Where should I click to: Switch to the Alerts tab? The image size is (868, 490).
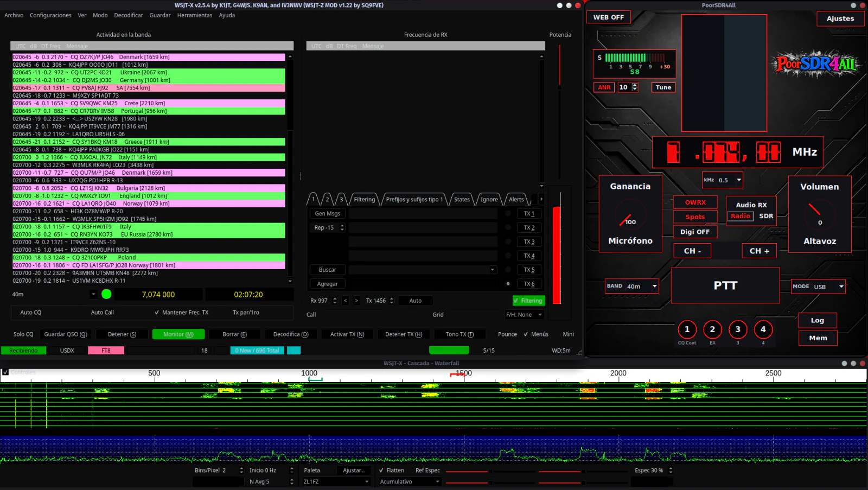(516, 199)
